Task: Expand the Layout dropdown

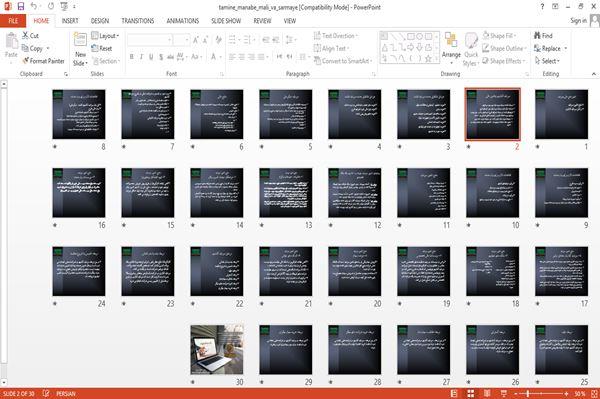Action: 105,36
